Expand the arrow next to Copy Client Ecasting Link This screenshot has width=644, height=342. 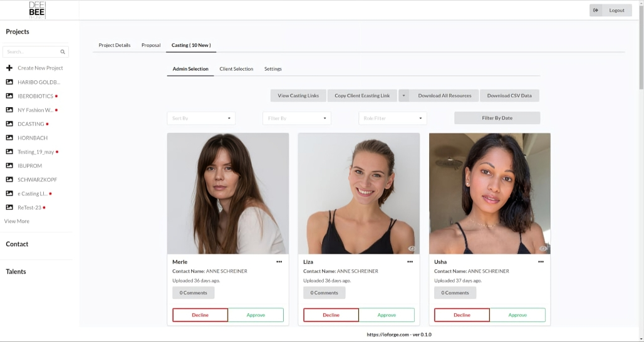point(404,96)
